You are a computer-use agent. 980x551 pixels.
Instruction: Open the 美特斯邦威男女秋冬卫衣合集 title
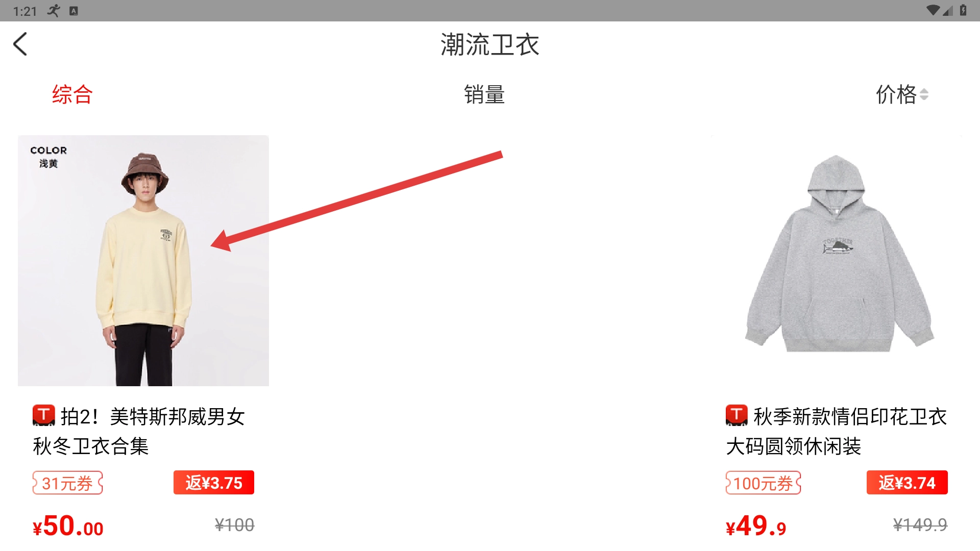139,431
